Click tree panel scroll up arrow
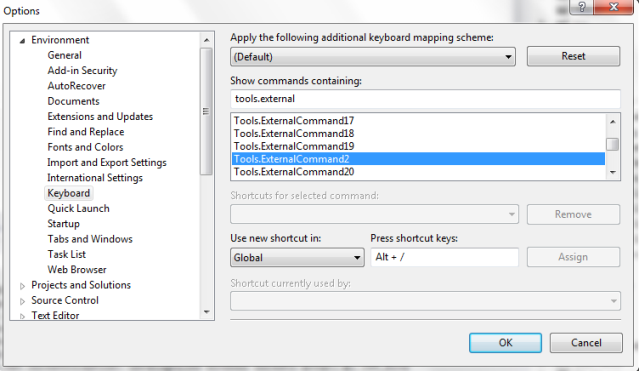The height and width of the screenshot is (371, 639). coord(207,40)
